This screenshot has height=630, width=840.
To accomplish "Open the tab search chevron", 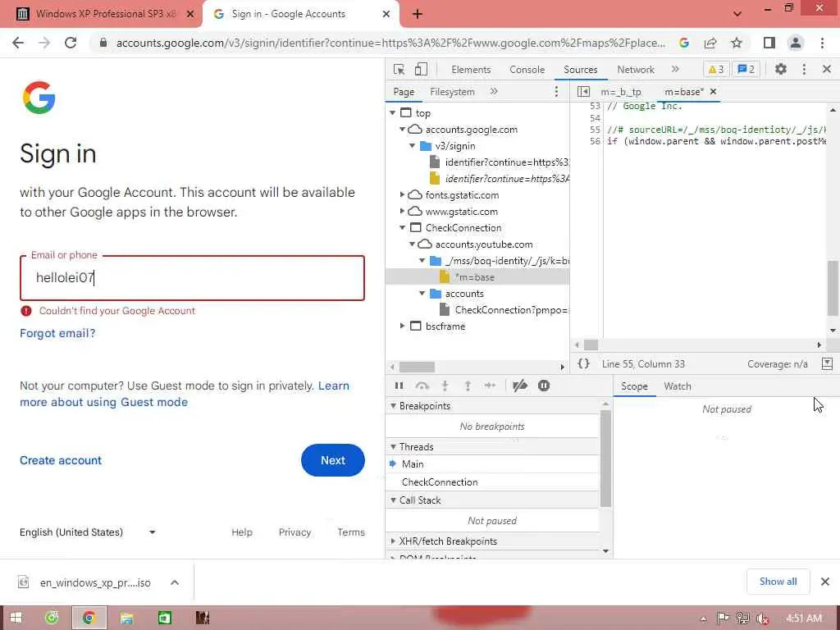I will [737, 14].
